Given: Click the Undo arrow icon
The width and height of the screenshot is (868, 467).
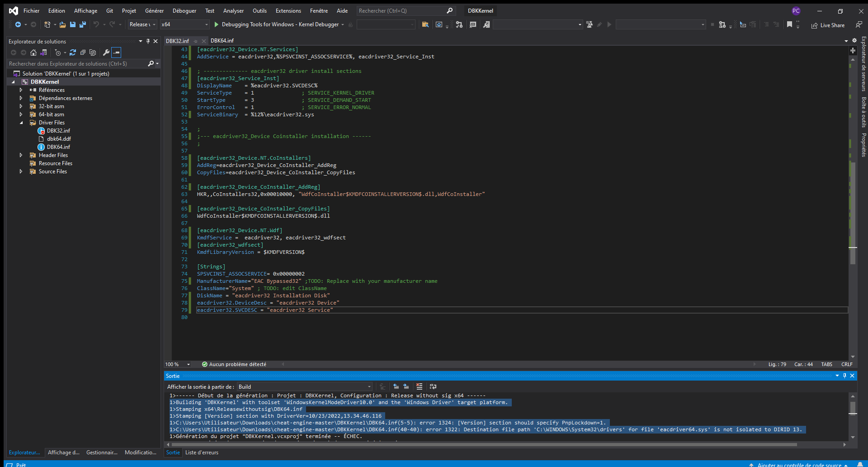Looking at the screenshot, I should tap(96, 24).
